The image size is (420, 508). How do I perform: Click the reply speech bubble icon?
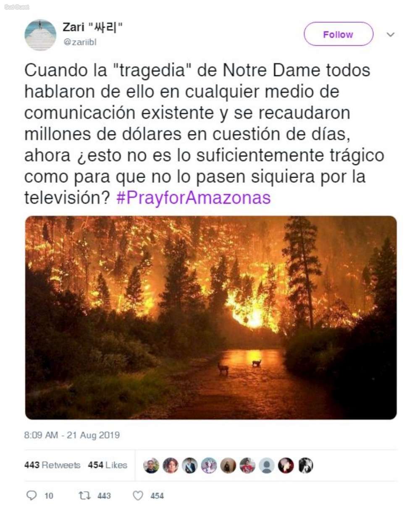31,496
